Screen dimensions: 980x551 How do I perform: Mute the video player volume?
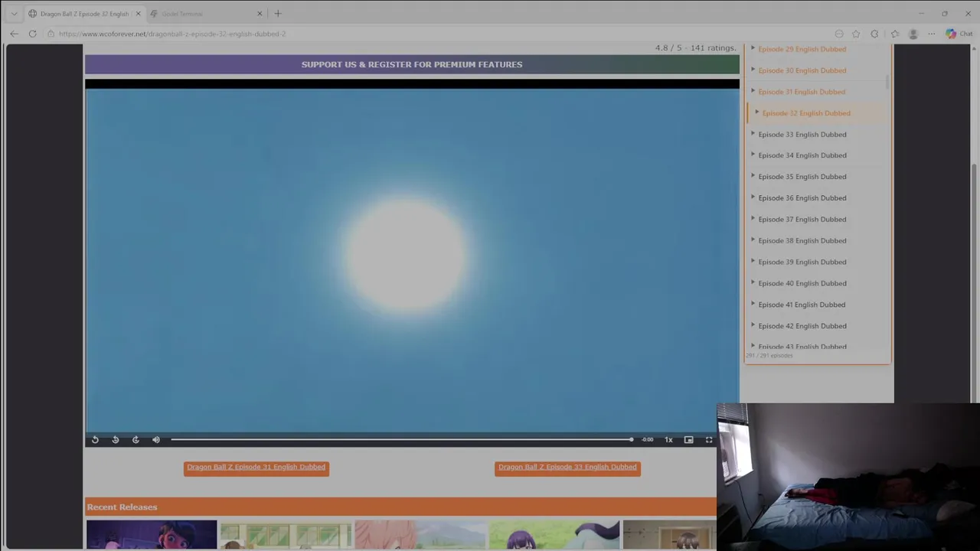156,440
